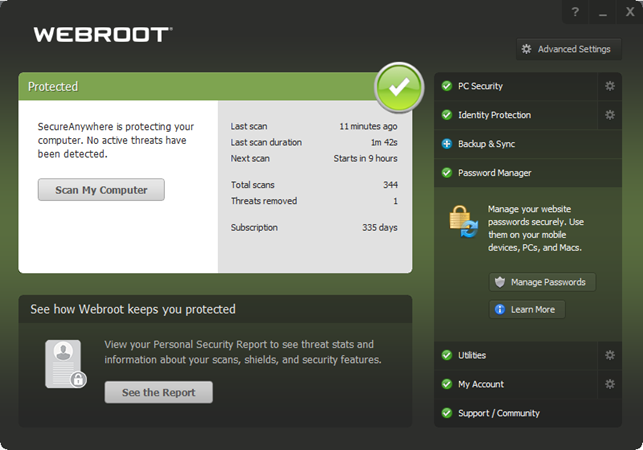The image size is (643, 450).
Task: Open Advanced Settings
Action: click(569, 49)
